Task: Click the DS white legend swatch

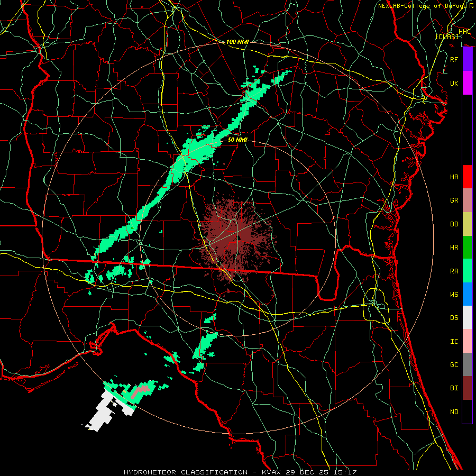Action: pos(467,317)
